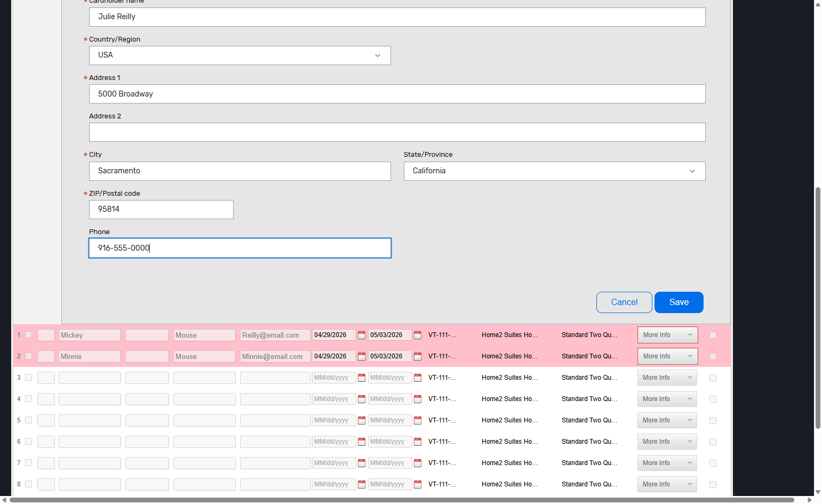Edit the Reilly@email.com email field
The height and width of the screenshot is (504, 822).
point(275,335)
